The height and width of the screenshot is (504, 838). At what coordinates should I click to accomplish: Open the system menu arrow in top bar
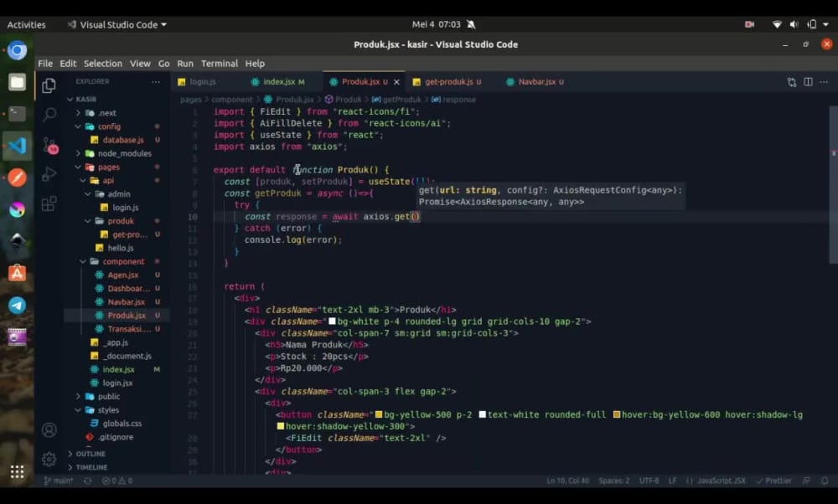[x=825, y=24]
